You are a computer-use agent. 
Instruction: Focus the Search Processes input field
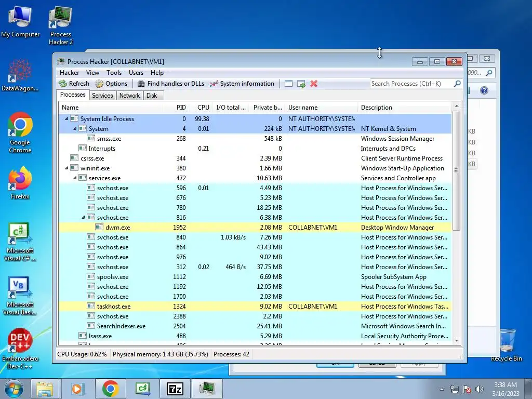pyautogui.click(x=411, y=84)
